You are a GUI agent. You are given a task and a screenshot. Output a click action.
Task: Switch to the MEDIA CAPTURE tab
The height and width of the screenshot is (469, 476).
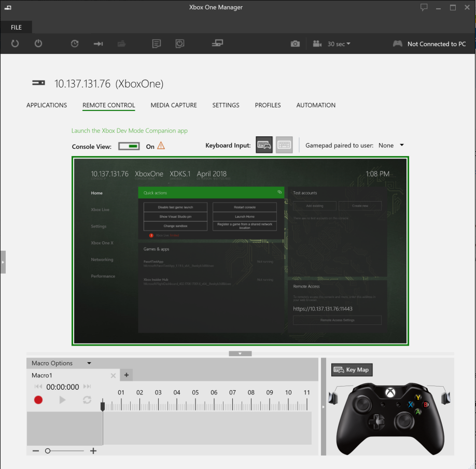coord(174,105)
